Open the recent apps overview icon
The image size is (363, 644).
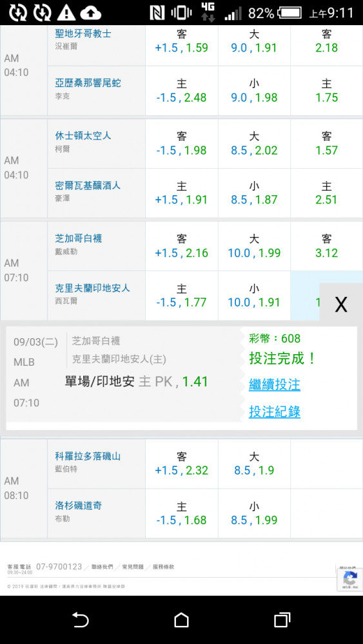[x=282, y=620]
